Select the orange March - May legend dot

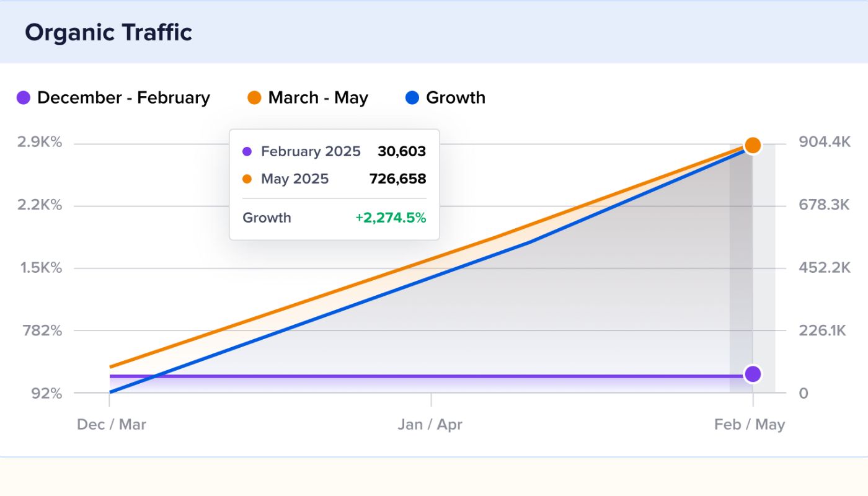pyautogui.click(x=254, y=97)
